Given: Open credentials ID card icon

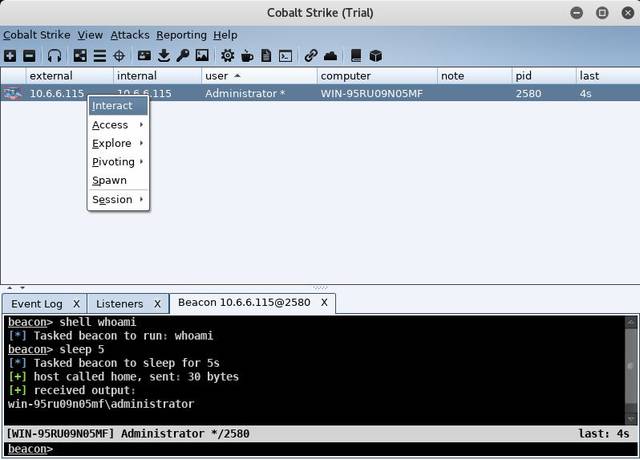Looking at the screenshot, I should click(144, 56).
